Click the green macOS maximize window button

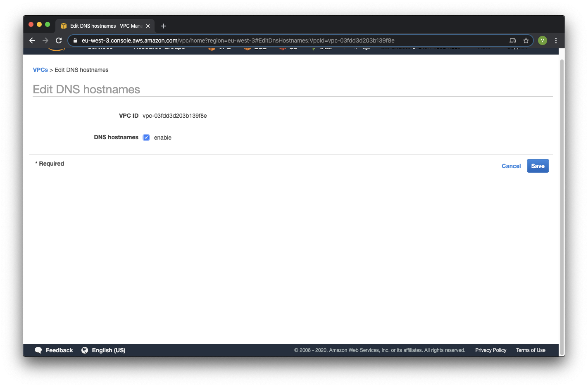point(48,25)
